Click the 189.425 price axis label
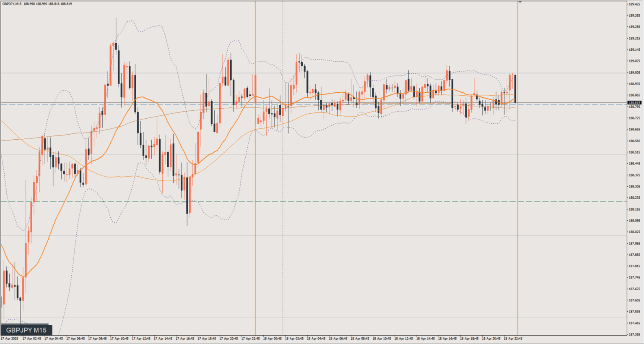Image resolution: width=644 pixels, height=344 pixels. coord(634,4)
